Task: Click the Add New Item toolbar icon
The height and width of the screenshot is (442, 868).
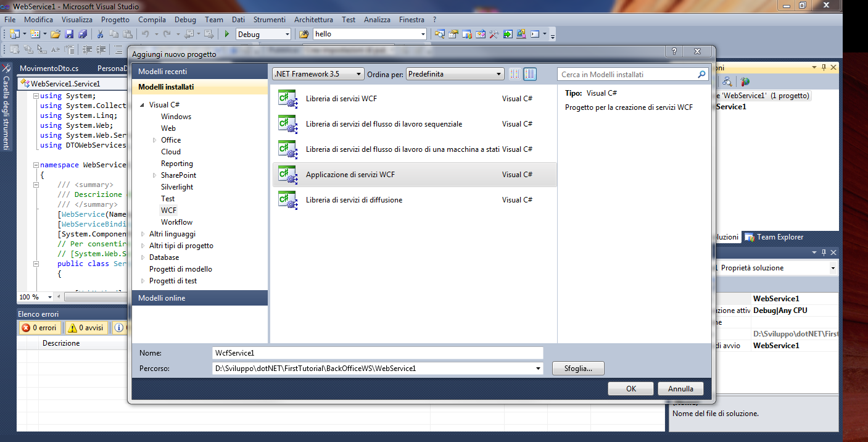Action: 35,34
